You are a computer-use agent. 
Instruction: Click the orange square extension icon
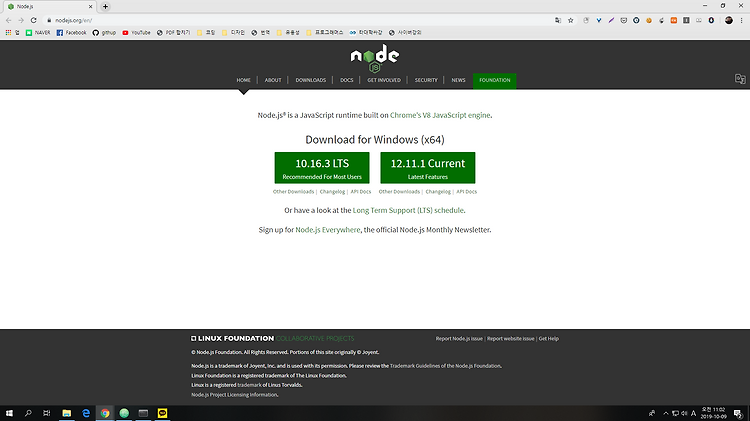click(x=673, y=20)
